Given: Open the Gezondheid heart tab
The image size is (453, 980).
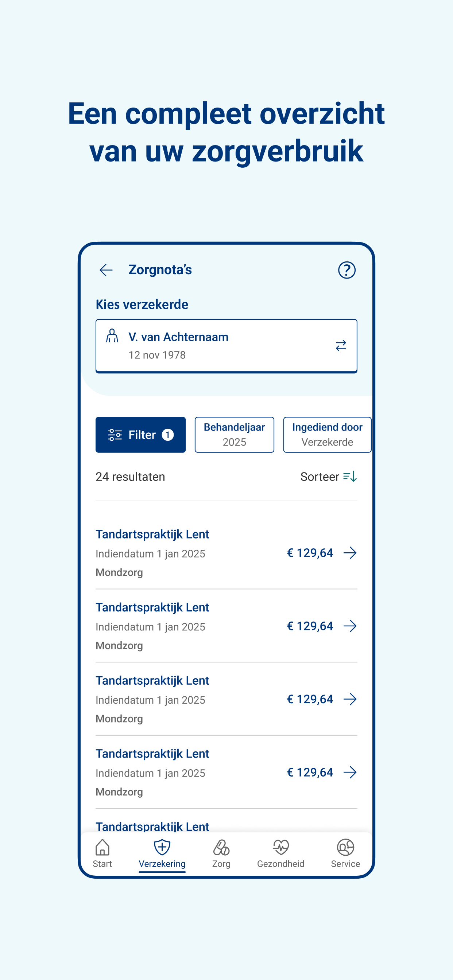Looking at the screenshot, I should (280, 853).
